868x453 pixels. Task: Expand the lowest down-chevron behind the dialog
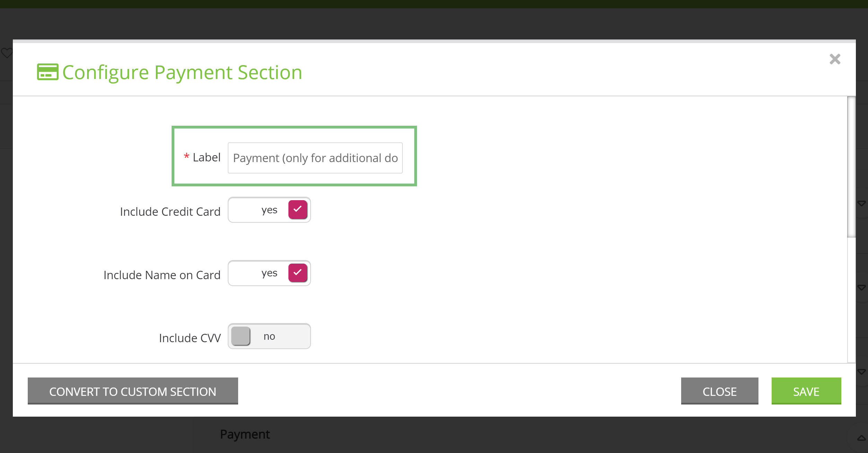pyautogui.click(x=861, y=372)
